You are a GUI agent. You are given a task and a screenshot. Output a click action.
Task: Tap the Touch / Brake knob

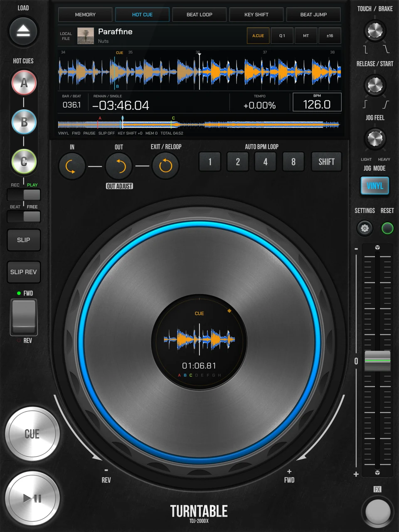click(375, 31)
